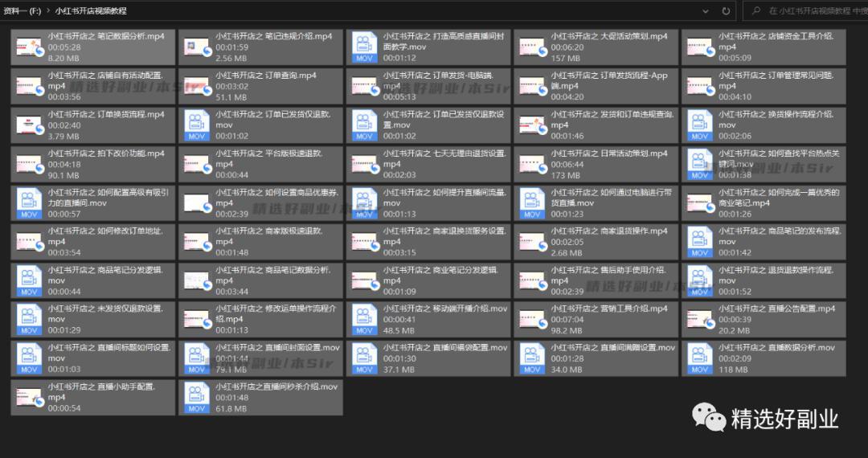868x458 pixels.
Task: Click MOV icon of 直播间满赠设置.mov
Action: (x=532, y=359)
